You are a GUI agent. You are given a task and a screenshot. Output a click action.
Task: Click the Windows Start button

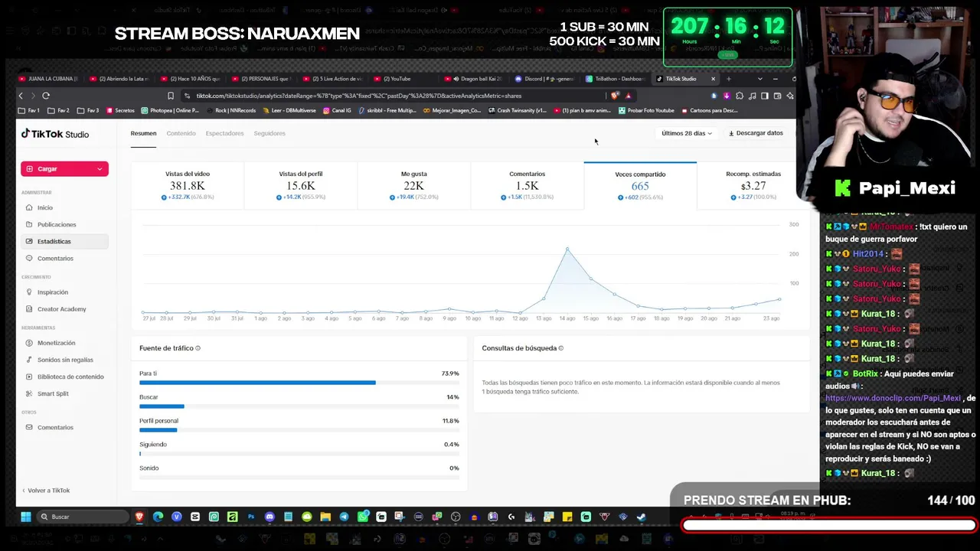(25, 517)
